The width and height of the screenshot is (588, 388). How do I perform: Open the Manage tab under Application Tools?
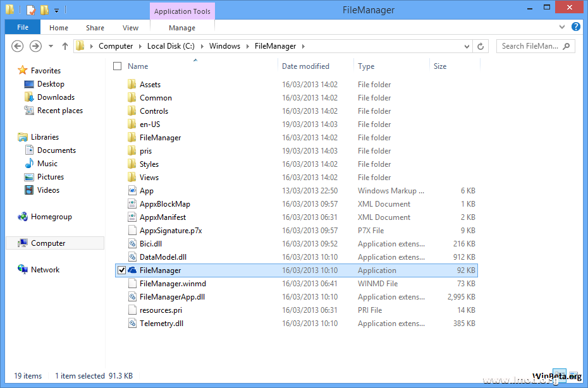click(x=182, y=28)
